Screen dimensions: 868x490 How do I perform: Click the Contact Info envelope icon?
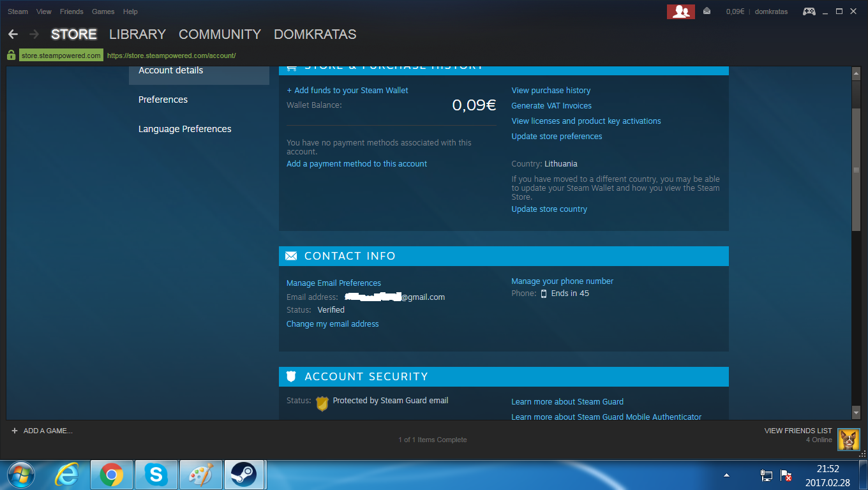pyautogui.click(x=291, y=256)
